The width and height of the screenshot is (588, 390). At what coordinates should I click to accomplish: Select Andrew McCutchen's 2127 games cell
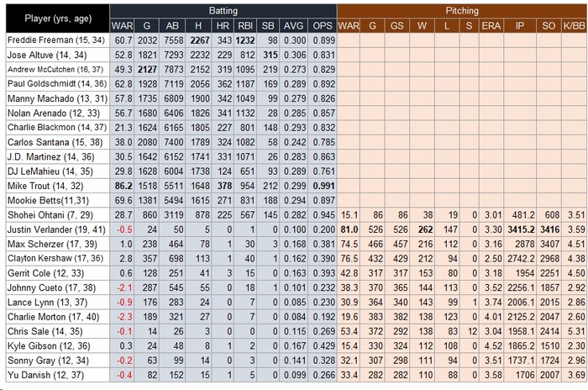coord(147,70)
